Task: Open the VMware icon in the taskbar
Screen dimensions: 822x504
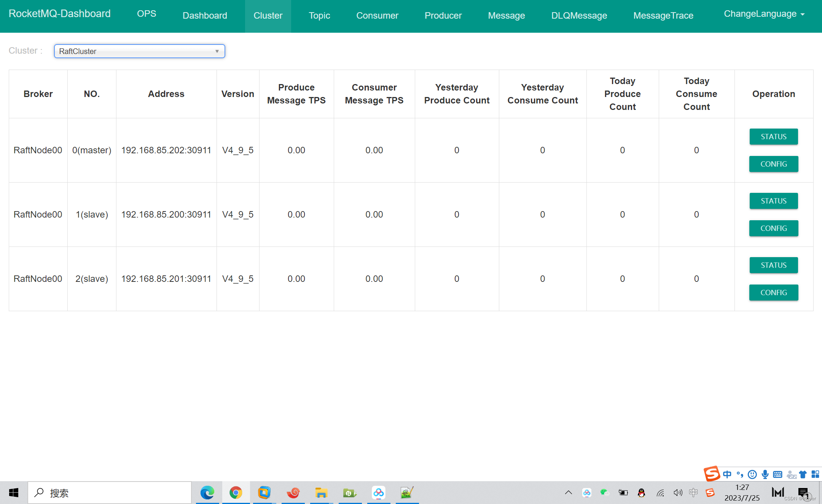Action: [264, 493]
